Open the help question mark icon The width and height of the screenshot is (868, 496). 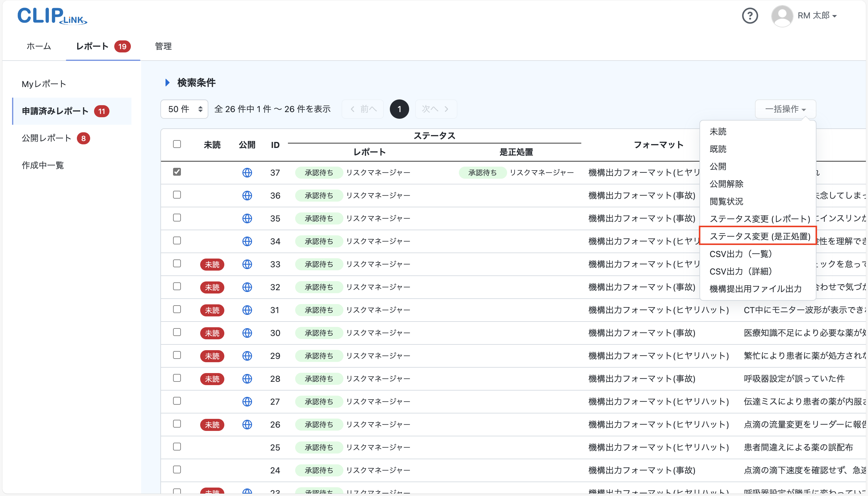(750, 15)
